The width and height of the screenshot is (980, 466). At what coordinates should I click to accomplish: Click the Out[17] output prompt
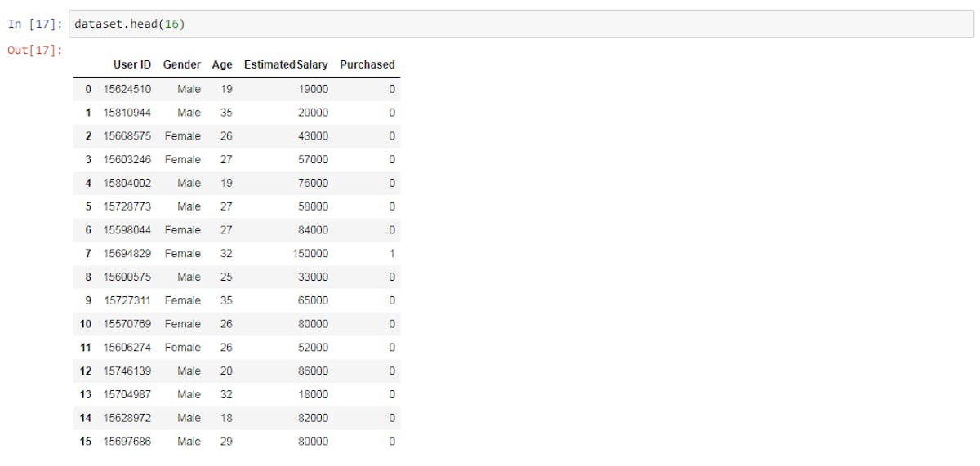(34, 51)
